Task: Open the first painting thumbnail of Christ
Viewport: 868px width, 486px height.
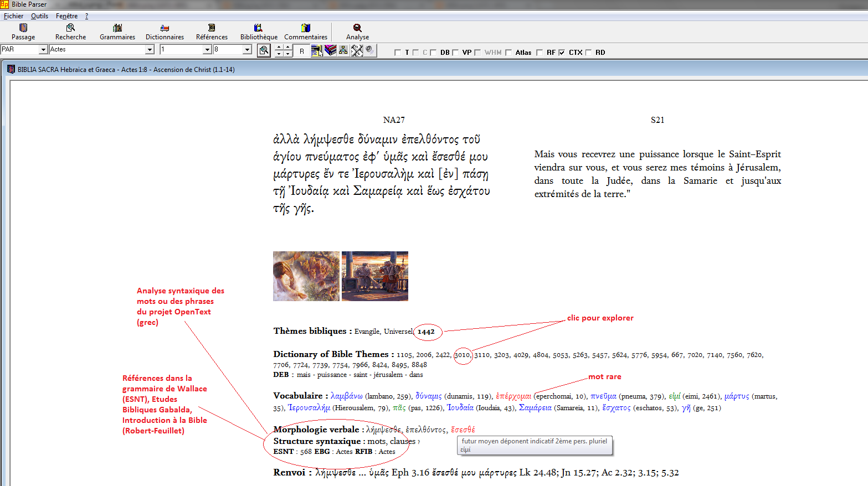Action: pyautogui.click(x=306, y=276)
